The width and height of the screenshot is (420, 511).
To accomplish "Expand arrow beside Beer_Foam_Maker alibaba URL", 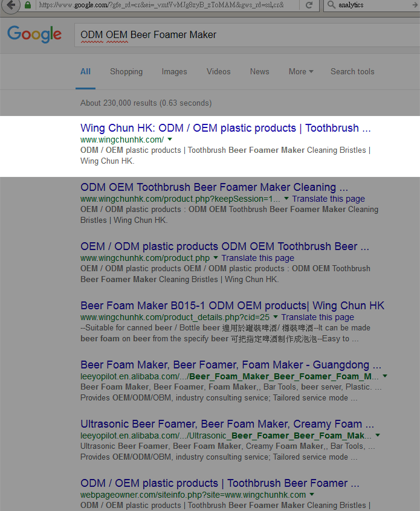I will (385, 376).
